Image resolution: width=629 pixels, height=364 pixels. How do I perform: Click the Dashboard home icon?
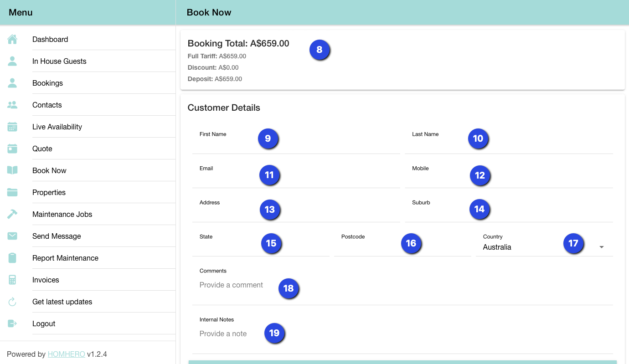tap(12, 40)
